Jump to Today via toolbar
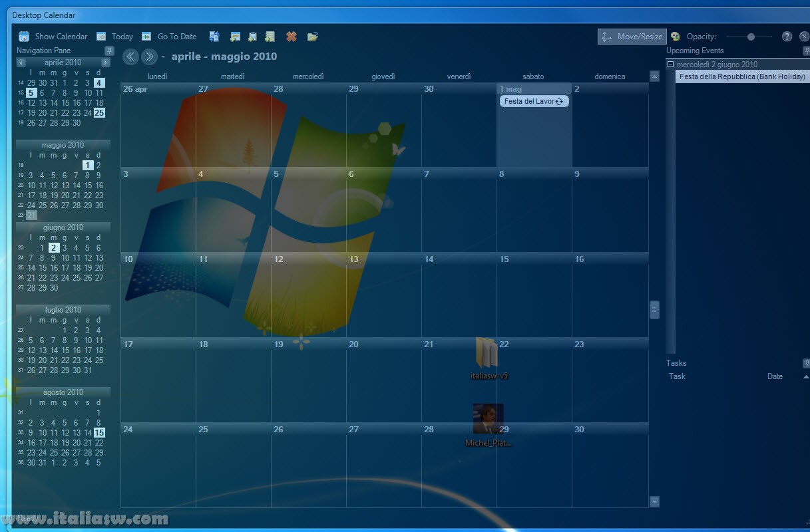 click(114, 37)
